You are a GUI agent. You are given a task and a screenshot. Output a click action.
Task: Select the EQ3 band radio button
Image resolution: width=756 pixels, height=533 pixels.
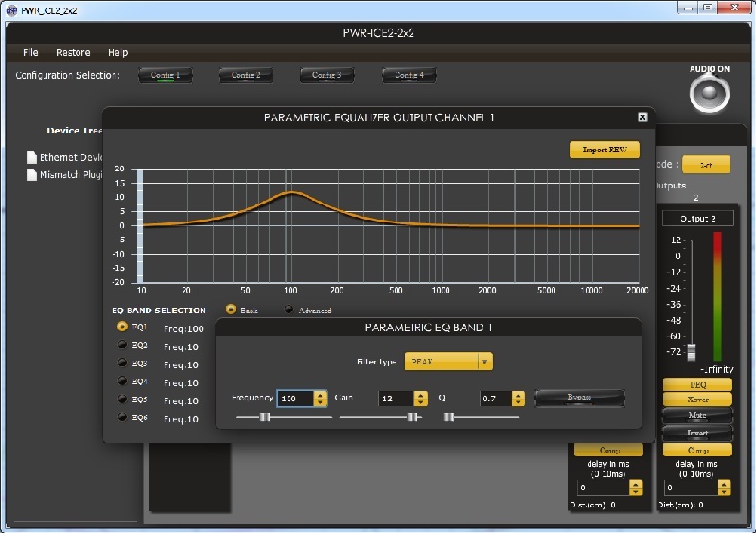pos(122,364)
